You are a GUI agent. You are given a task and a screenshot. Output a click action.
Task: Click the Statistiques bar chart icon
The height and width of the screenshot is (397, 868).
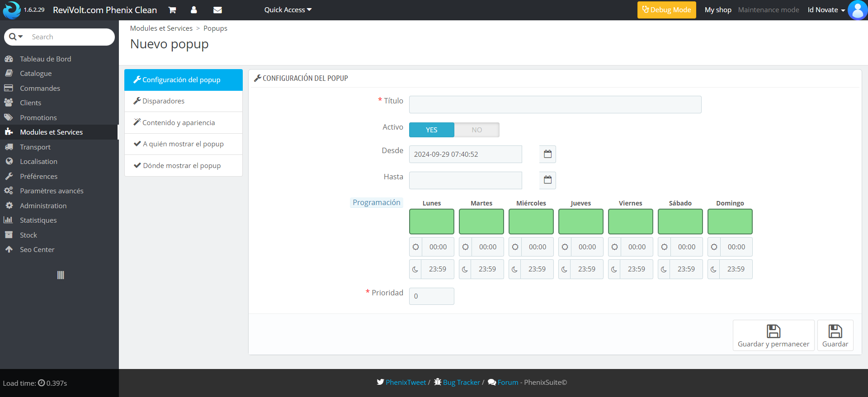(x=8, y=220)
